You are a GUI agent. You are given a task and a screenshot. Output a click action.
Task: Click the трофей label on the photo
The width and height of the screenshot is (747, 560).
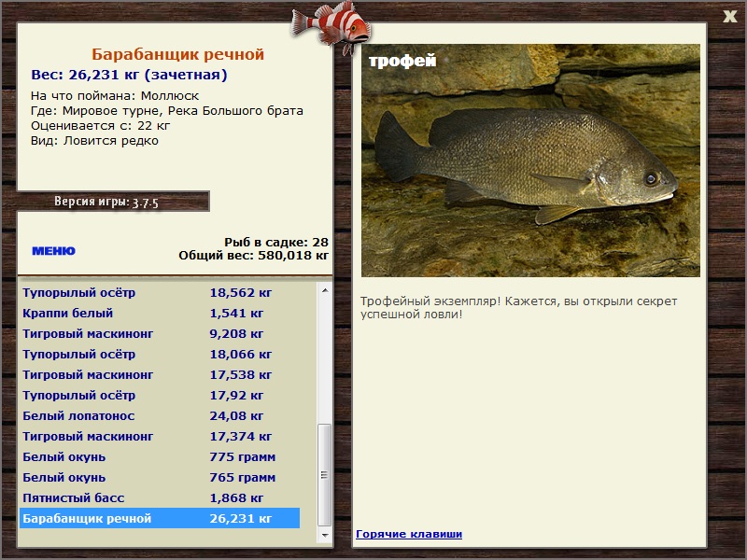pos(402,61)
